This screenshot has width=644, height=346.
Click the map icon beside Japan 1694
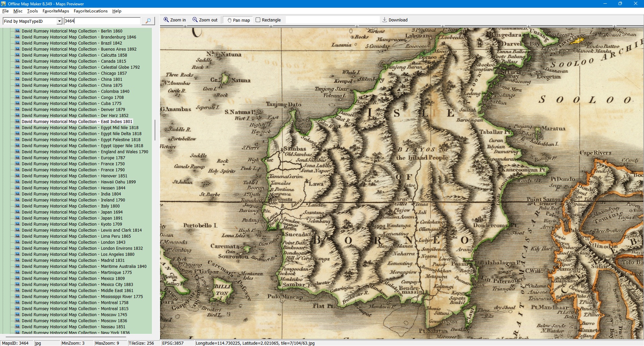point(17,212)
